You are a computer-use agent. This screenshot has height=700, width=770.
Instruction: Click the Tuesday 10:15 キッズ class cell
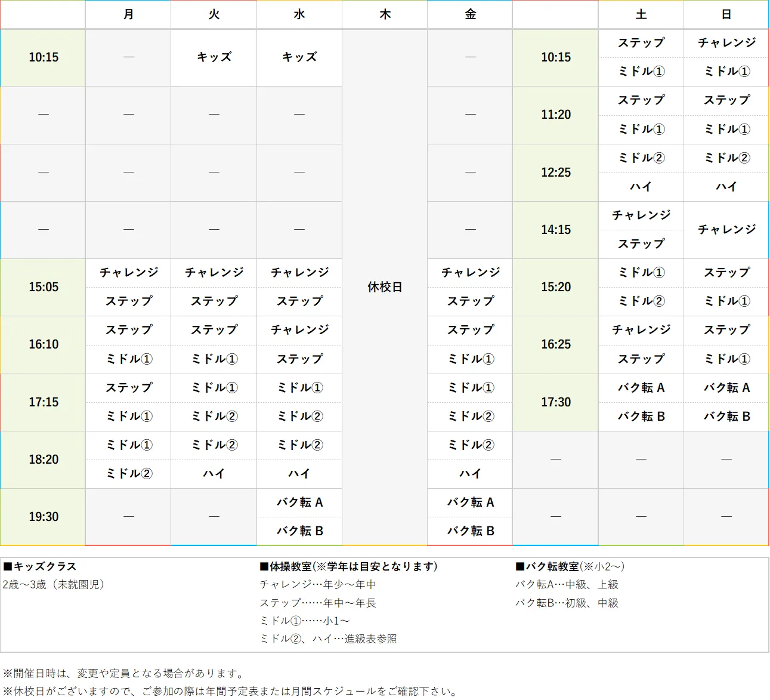[x=213, y=57]
